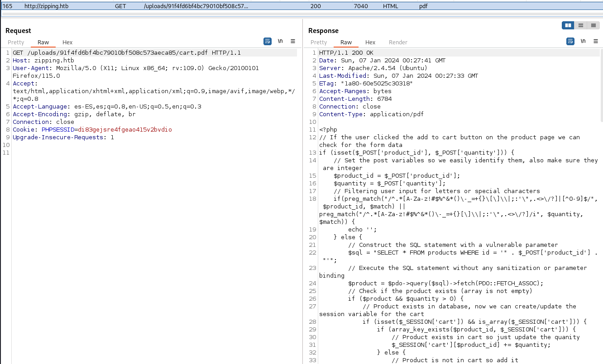The height and width of the screenshot is (364, 603).
Task: Toggle word wrap icon in Request panel
Action: (268, 41)
